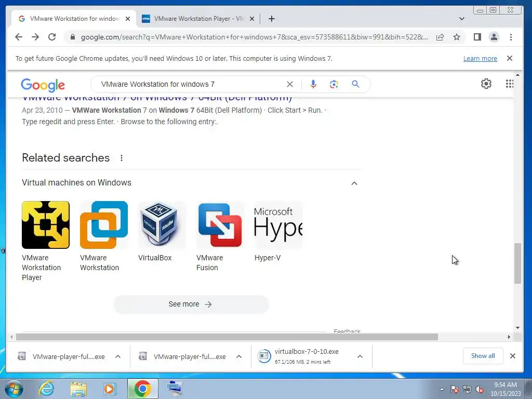Open the Windows Start menu

tap(14, 389)
